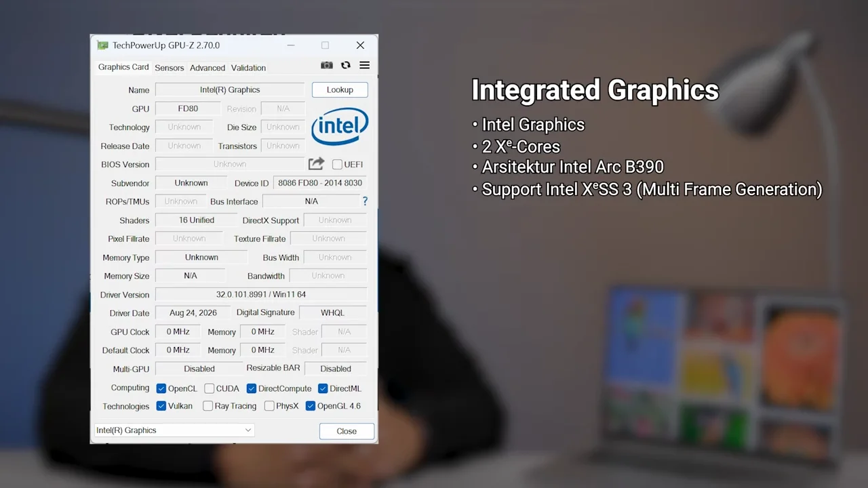Switch to the Advanced tab
This screenshot has height=488, width=868.
click(208, 68)
